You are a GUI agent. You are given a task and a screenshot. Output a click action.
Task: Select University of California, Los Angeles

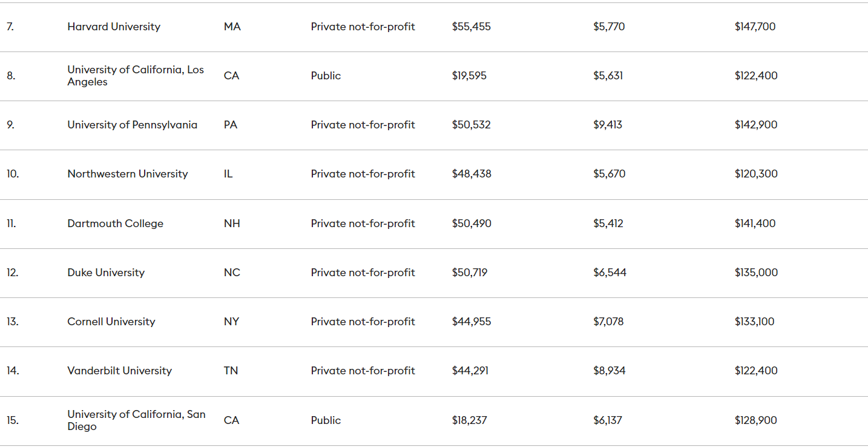(136, 76)
